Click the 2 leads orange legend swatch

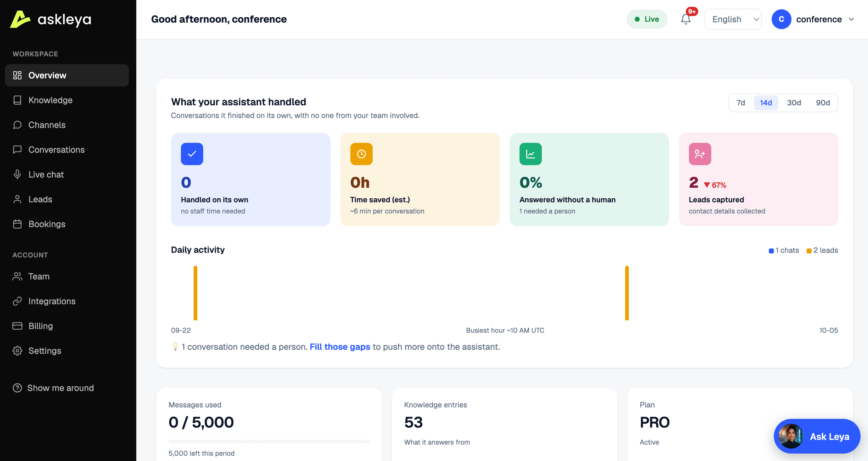click(x=809, y=251)
